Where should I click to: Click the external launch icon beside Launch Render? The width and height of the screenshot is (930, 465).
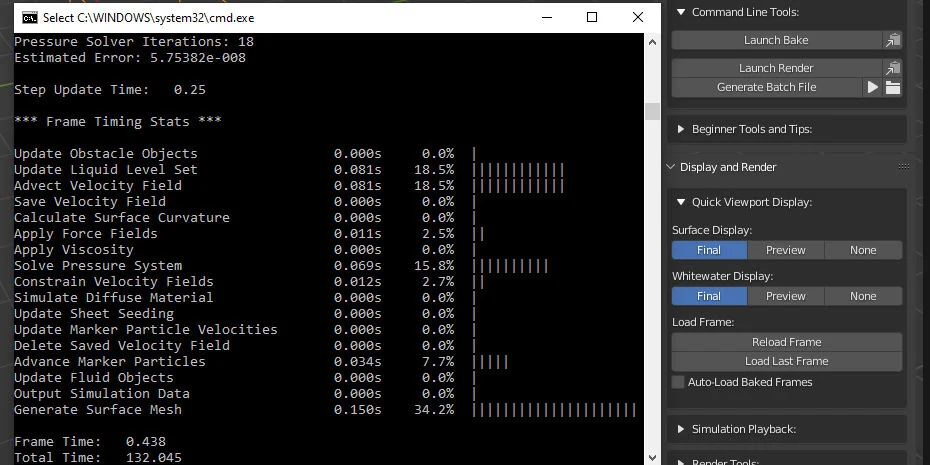pos(892,68)
